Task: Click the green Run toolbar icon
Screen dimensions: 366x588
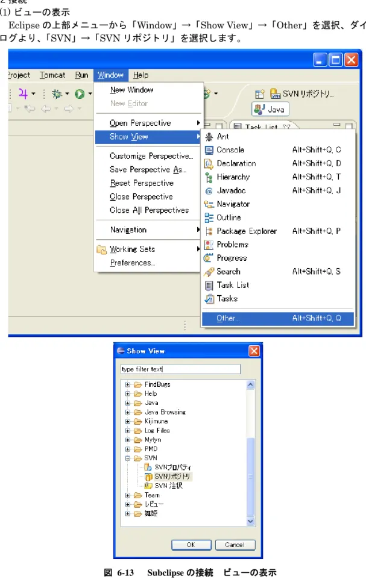Action: (79, 94)
